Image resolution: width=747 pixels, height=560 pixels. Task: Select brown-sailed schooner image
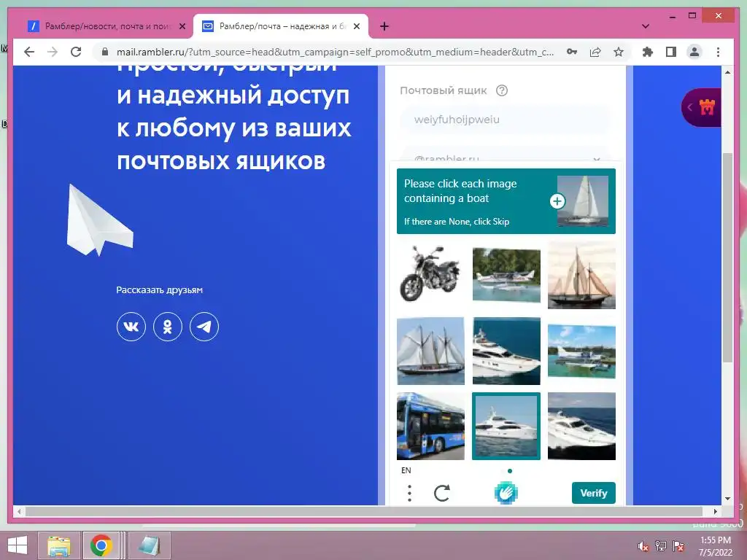(x=581, y=275)
